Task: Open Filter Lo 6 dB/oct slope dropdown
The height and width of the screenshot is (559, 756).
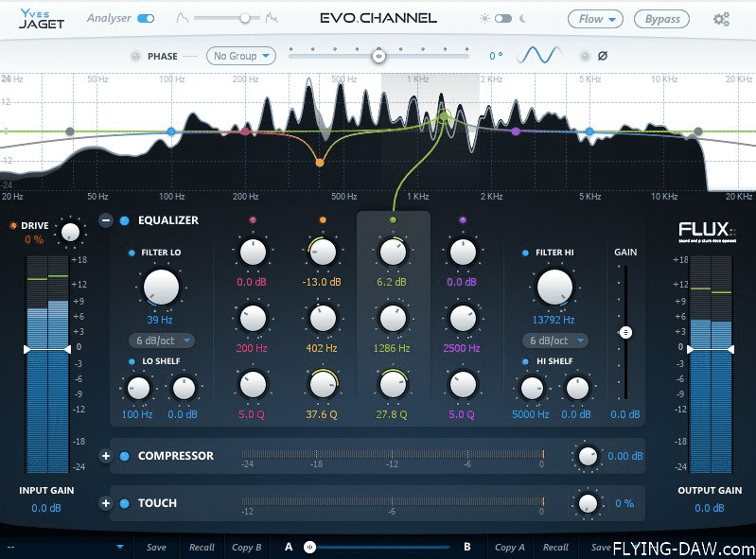Action: 162,341
